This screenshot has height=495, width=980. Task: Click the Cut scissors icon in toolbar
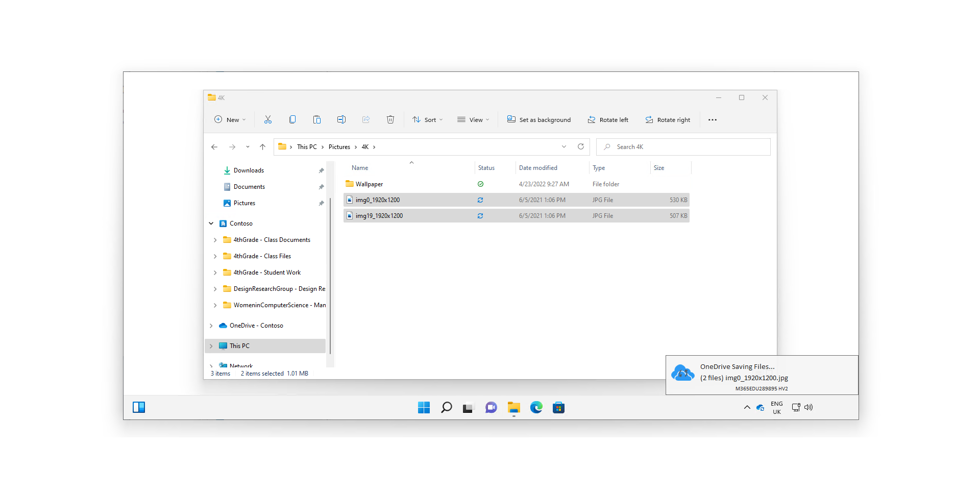click(268, 119)
